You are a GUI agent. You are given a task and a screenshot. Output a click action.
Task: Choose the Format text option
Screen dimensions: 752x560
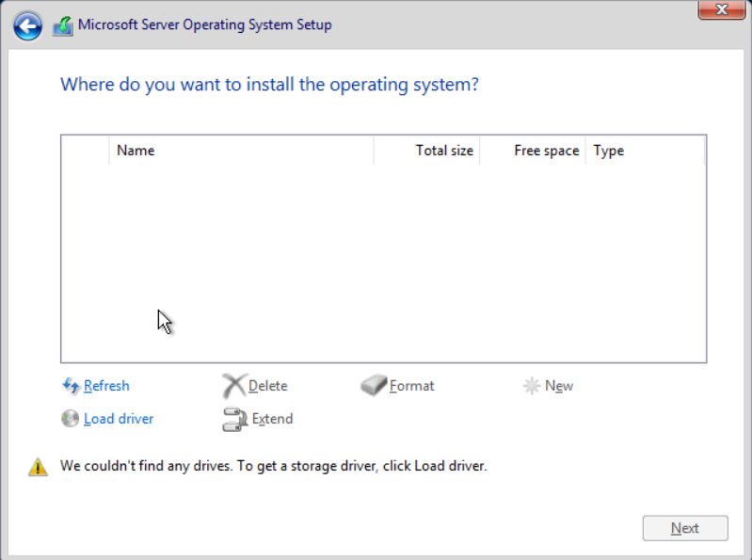click(x=412, y=386)
